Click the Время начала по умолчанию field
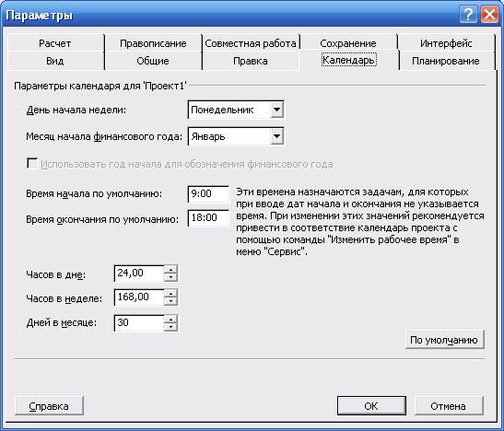504x431 pixels. tap(208, 193)
